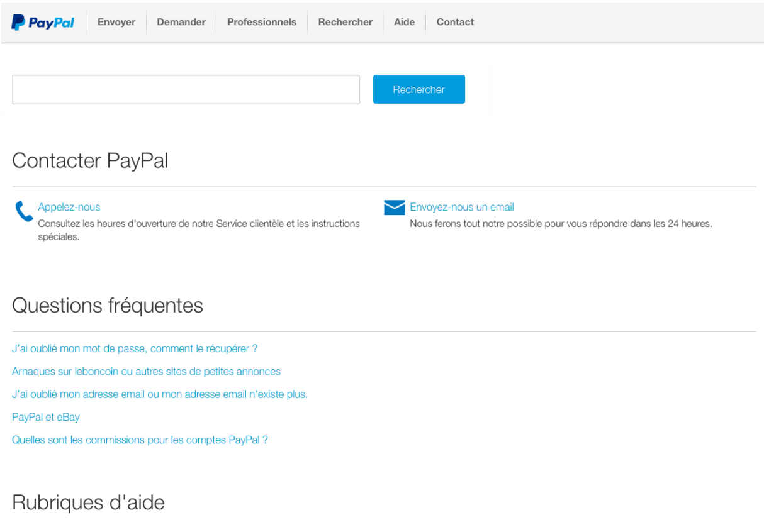Click the Envoyez-nous un email link
The image size is (764, 532).
coord(461,207)
